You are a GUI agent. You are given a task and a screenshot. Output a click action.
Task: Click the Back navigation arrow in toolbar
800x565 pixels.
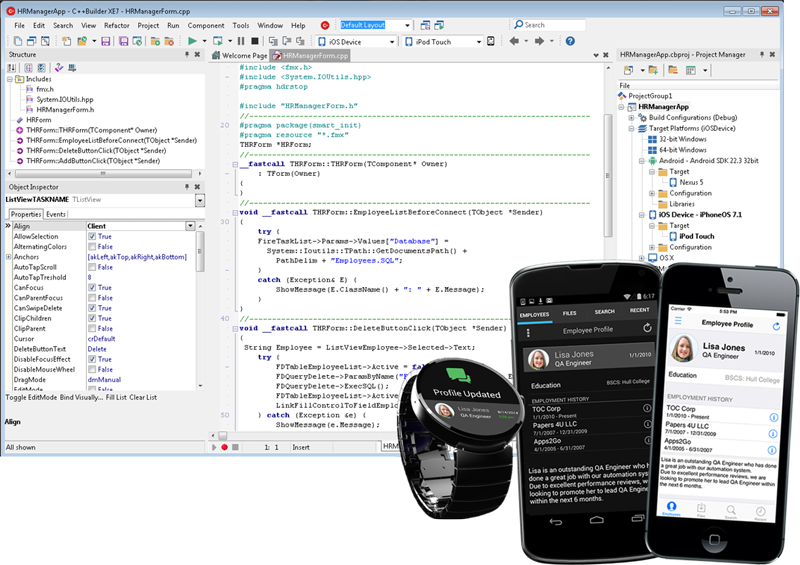point(514,41)
